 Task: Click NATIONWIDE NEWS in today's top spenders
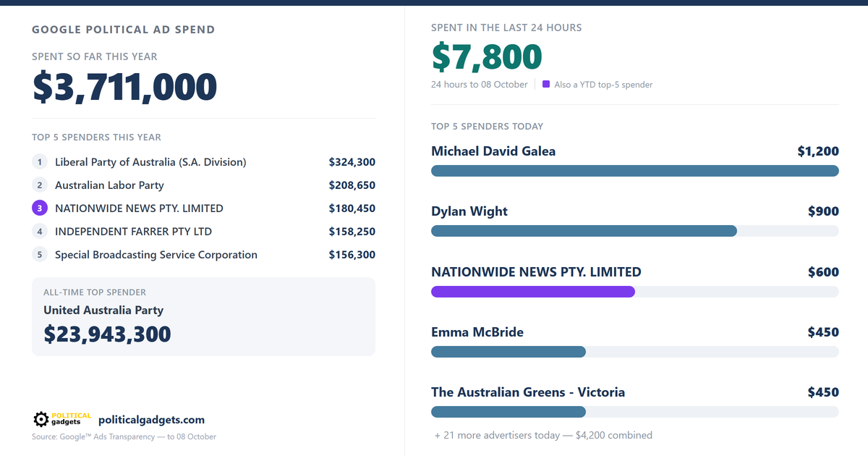tap(536, 272)
